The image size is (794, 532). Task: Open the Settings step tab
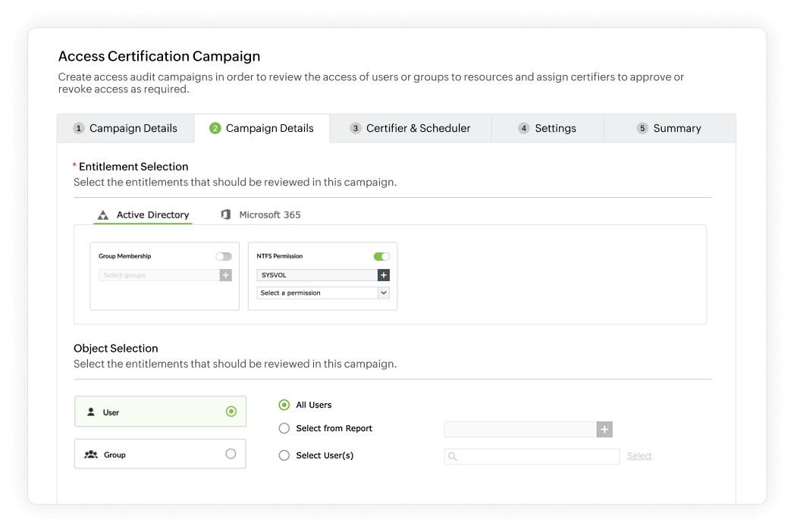coord(548,128)
